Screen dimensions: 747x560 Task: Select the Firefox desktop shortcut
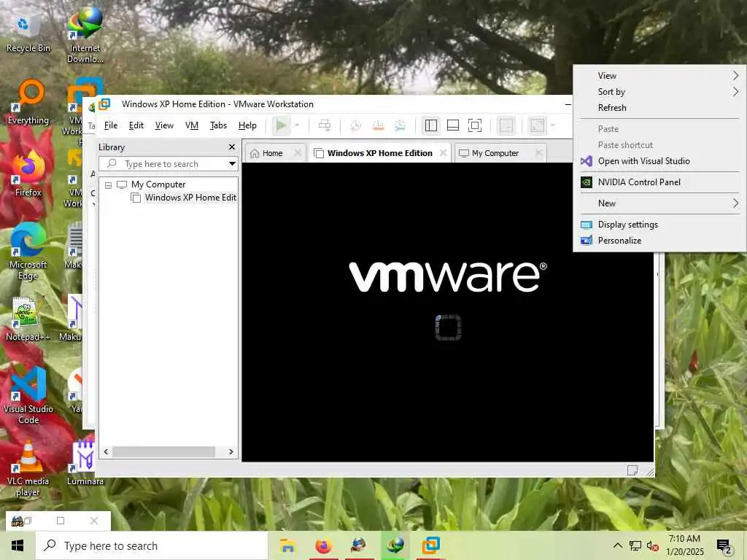click(x=28, y=174)
